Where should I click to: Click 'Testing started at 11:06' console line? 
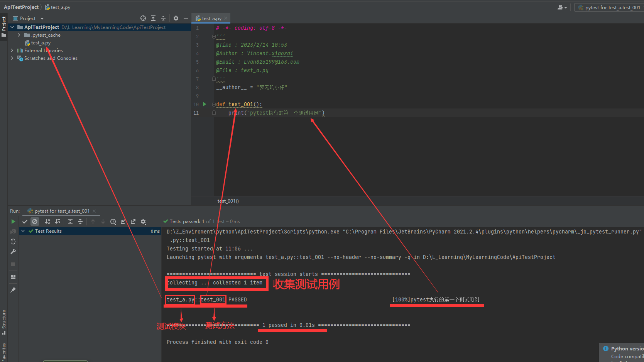point(210,249)
